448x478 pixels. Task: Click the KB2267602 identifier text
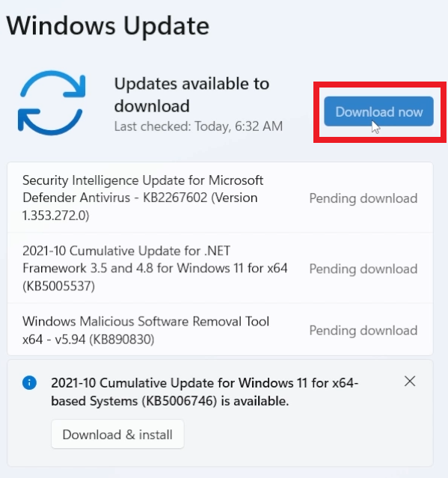[x=175, y=197]
